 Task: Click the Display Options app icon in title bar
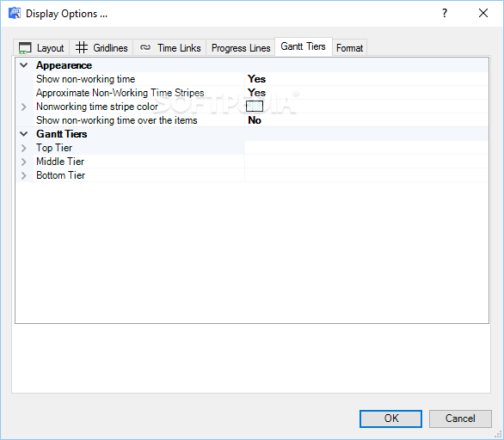pyautogui.click(x=15, y=14)
